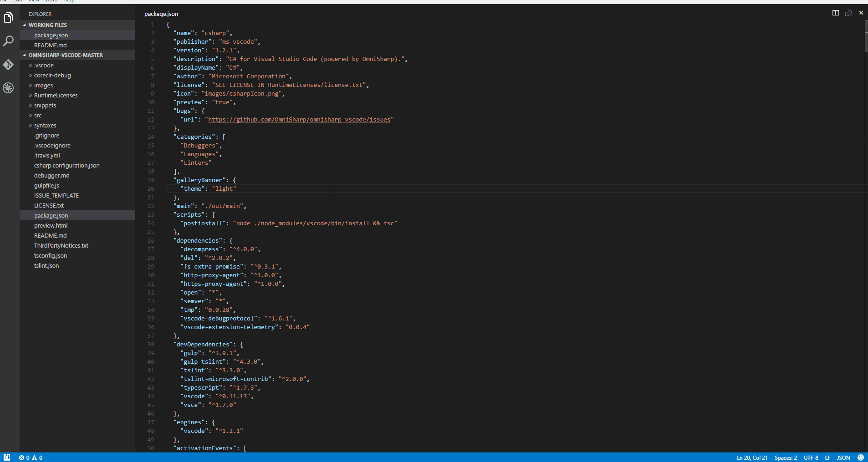
Task: Follow the GitHub issues URL link
Action: point(299,120)
